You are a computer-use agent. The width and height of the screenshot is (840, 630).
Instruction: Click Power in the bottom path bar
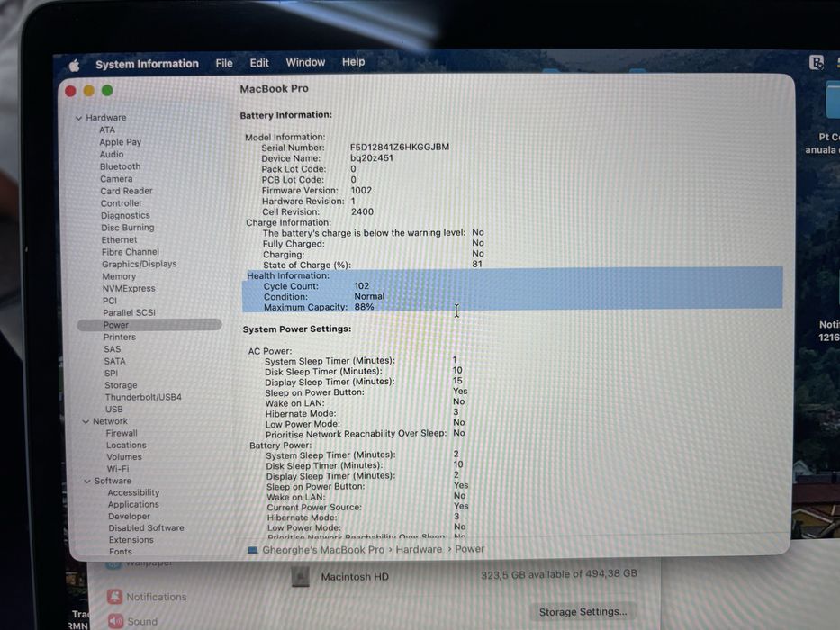tap(470, 549)
